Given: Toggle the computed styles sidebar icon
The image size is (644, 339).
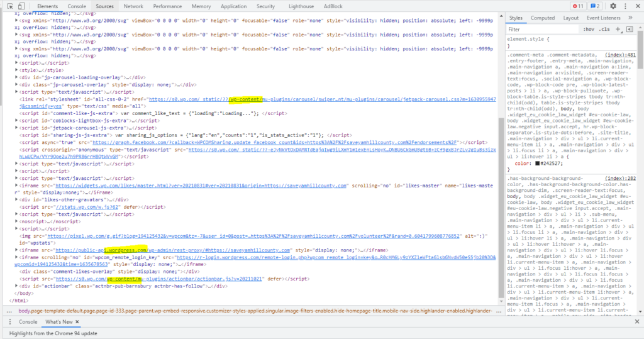Looking at the screenshot, I should (629, 29).
